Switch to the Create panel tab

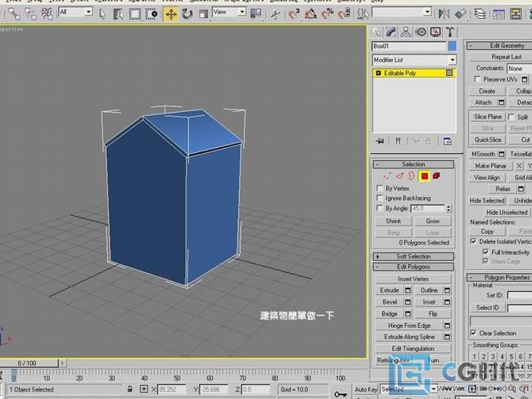[x=376, y=32]
